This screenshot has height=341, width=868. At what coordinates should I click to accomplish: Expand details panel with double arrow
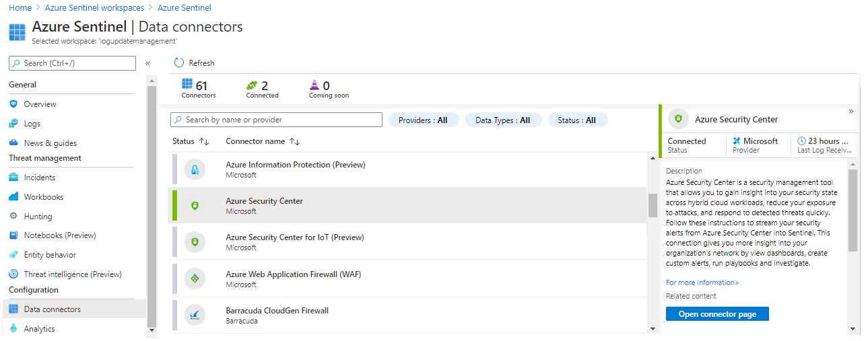(851, 111)
